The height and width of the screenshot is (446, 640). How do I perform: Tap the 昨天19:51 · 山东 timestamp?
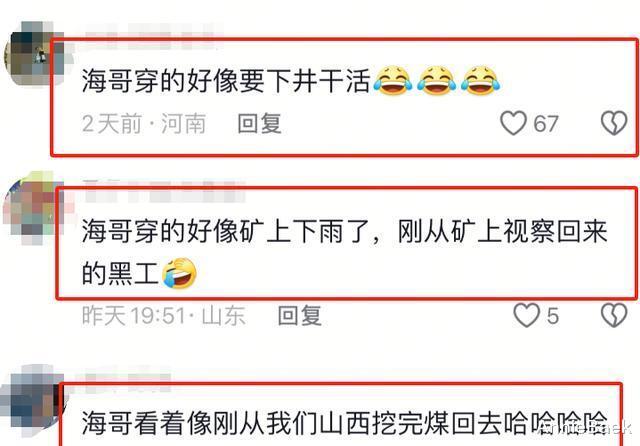point(163,315)
